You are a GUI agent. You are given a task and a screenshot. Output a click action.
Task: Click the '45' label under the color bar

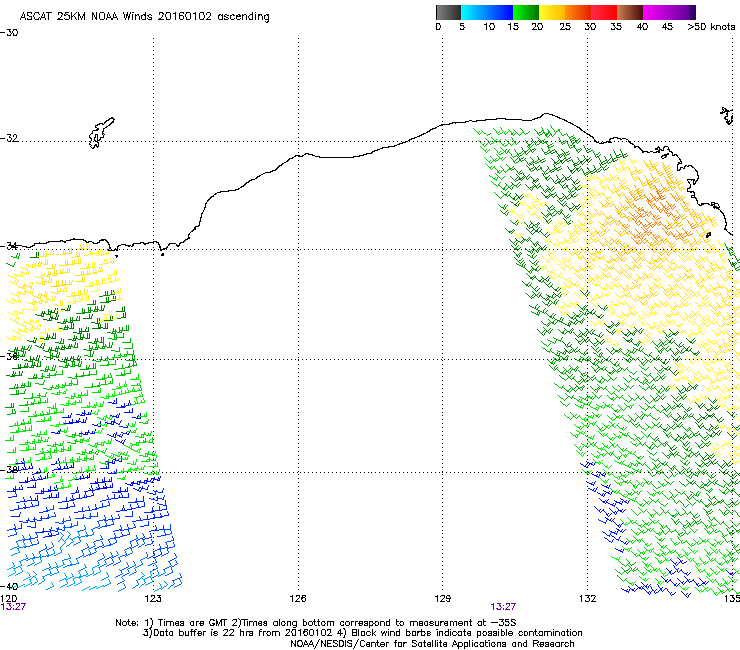pyautogui.click(x=667, y=27)
